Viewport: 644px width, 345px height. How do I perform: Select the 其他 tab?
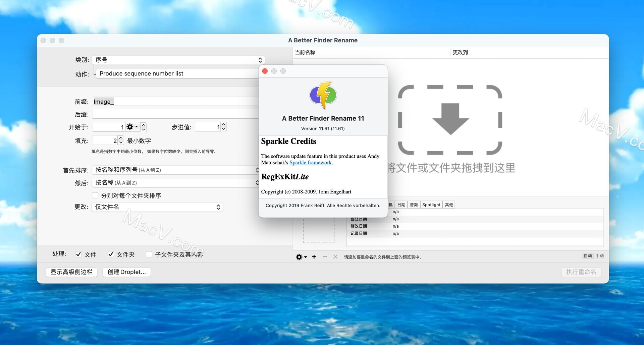click(x=449, y=205)
